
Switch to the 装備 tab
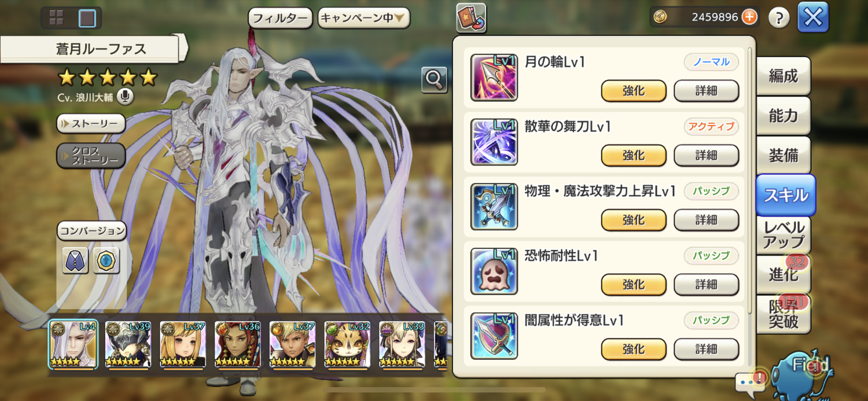click(x=784, y=155)
